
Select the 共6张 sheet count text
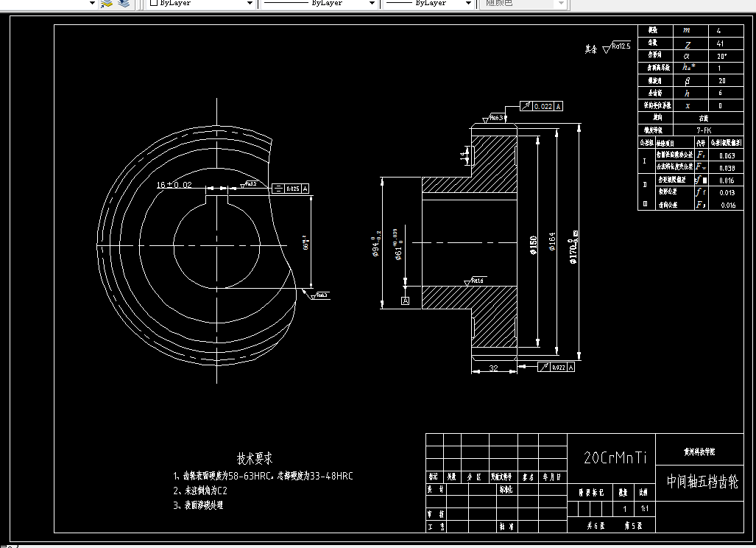(596, 526)
